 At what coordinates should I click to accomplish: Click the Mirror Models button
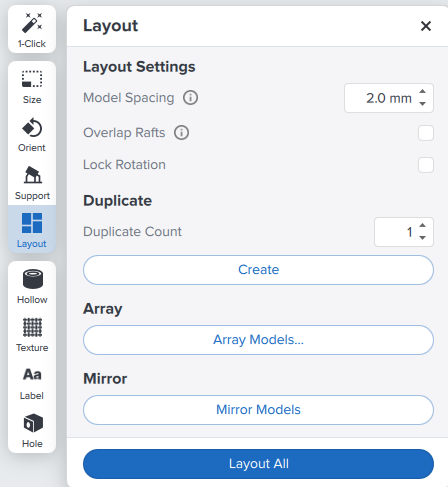tap(258, 410)
